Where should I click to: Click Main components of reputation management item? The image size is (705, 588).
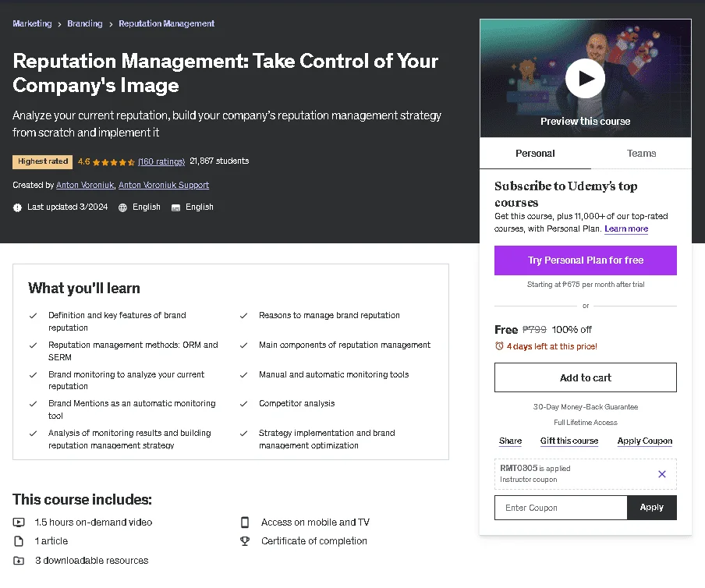pos(345,345)
